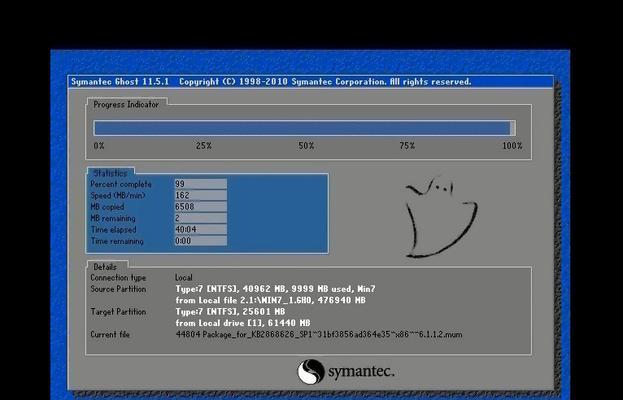Click the MB copied label
Image resolution: width=623 pixels, height=400 pixels.
coord(107,207)
